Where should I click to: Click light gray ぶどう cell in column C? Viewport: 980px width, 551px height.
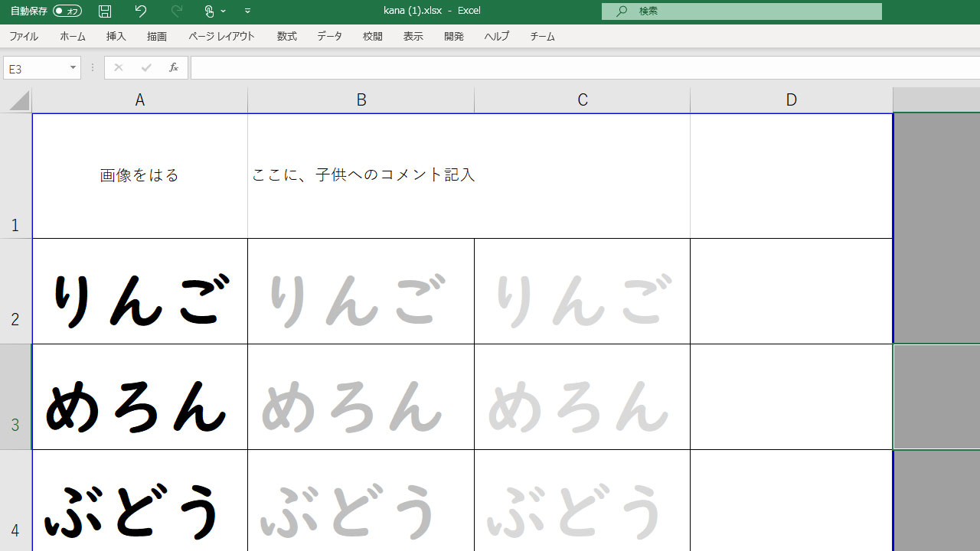pos(582,500)
